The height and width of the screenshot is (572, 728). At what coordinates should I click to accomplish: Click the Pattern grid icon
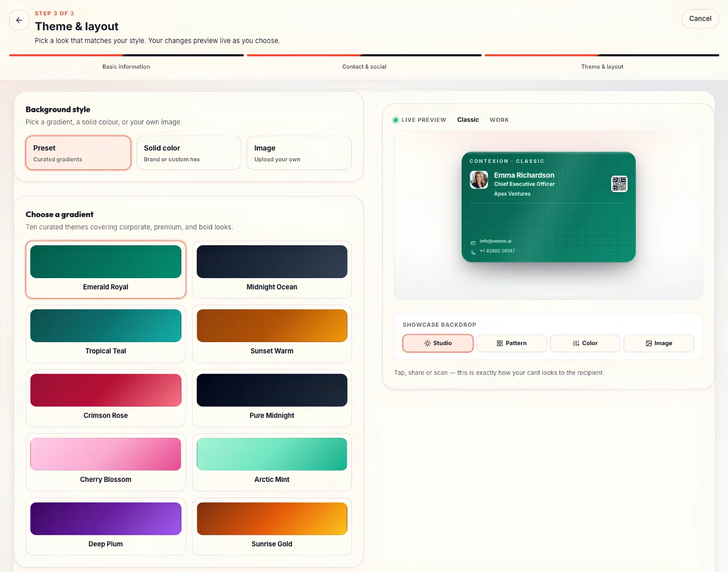click(500, 343)
